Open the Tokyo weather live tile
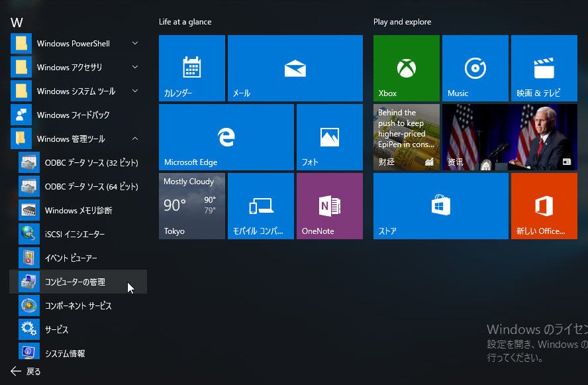This screenshot has width=588, height=385. 192,206
